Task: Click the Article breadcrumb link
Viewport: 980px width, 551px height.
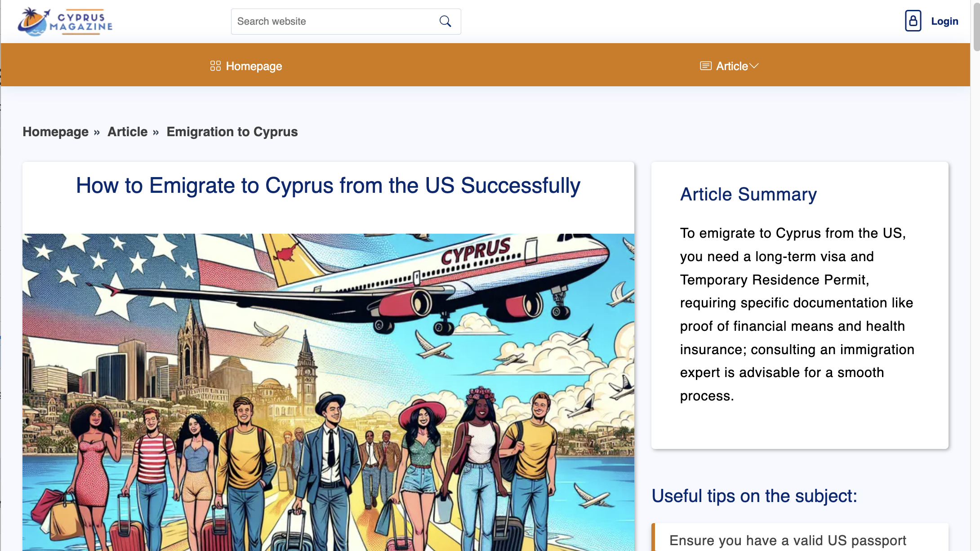Action: pyautogui.click(x=127, y=132)
